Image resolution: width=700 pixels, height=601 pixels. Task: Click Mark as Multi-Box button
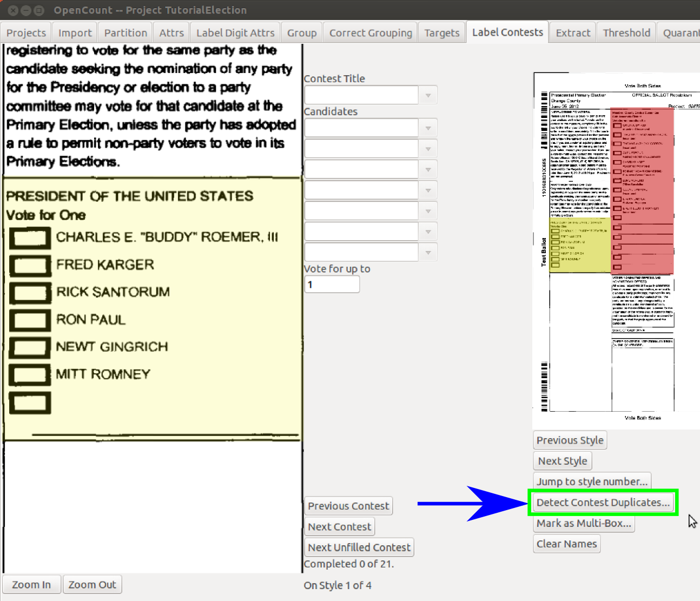pyautogui.click(x=584, y=523)
